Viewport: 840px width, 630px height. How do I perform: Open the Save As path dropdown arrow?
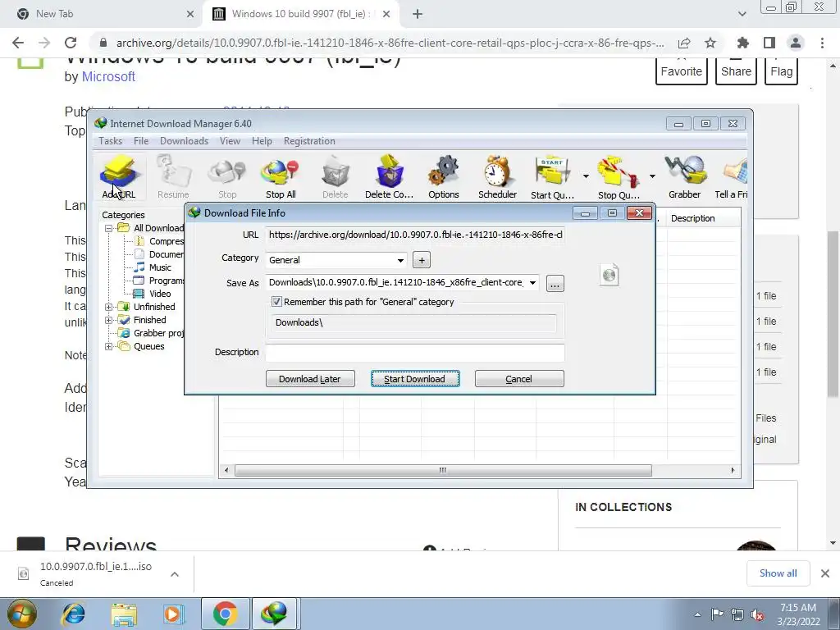(532, 283)
